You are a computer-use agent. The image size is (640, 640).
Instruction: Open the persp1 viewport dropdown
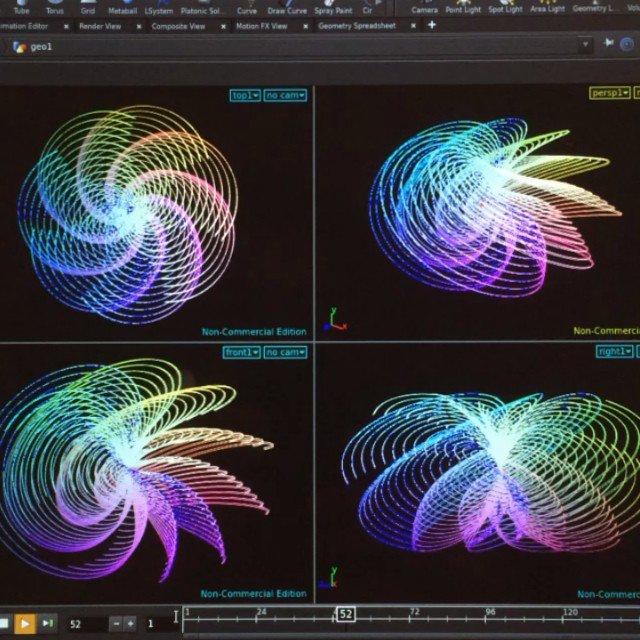(610, 93)
